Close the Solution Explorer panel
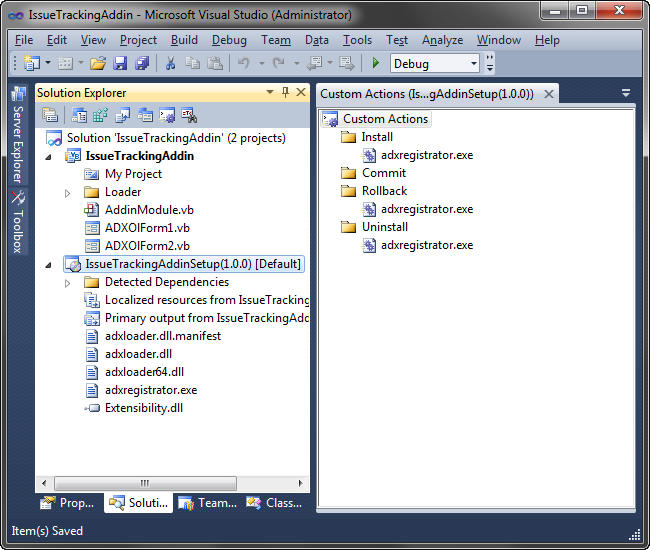This screenshot has width=650, height=550. coord(301,92)
